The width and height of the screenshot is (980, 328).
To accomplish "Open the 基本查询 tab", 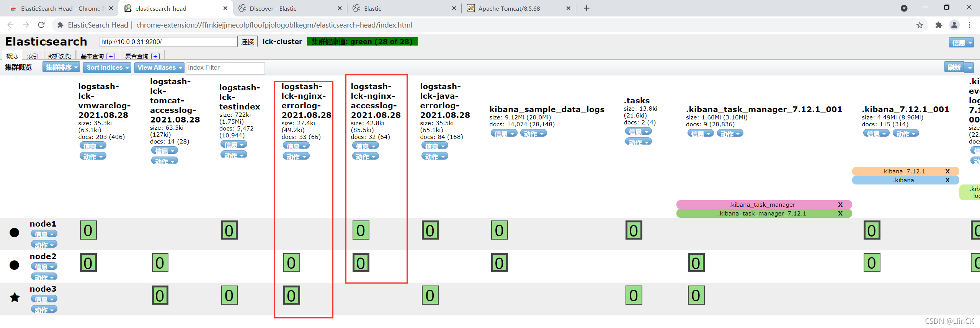I will (x=98, y=55).
